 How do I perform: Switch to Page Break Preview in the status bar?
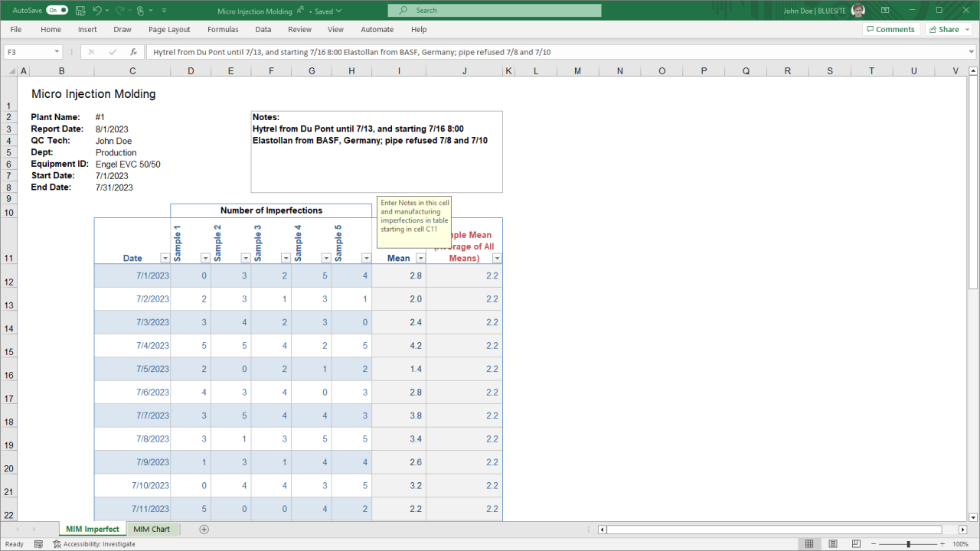coord(855,543)
